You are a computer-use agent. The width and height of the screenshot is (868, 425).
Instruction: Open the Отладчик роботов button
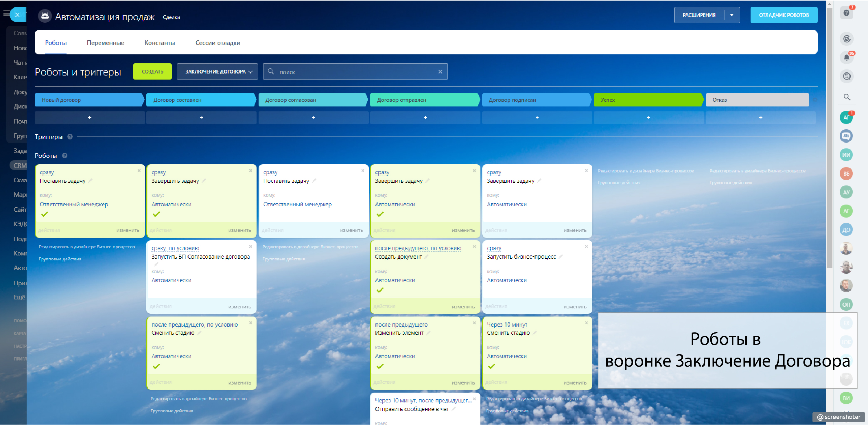784,15
